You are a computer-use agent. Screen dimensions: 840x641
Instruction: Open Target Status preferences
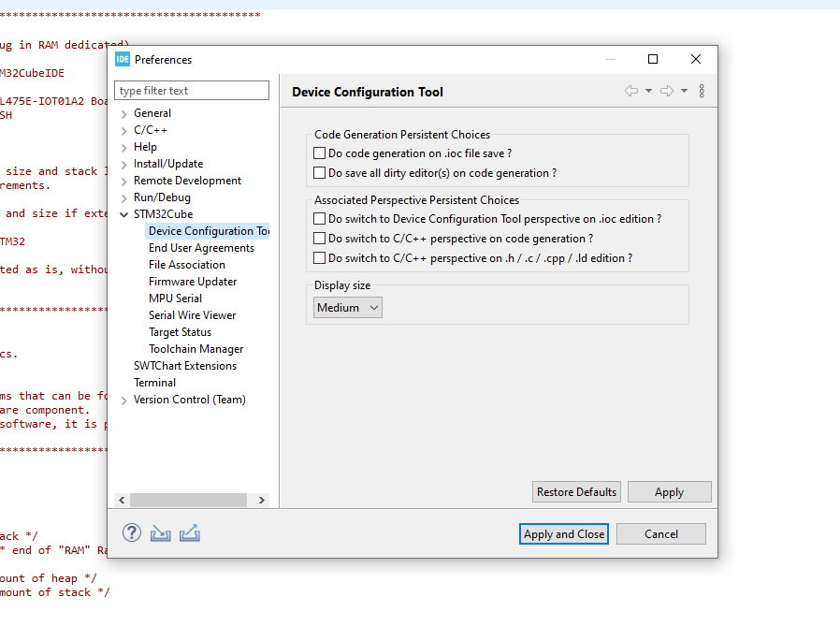coord(180,332)
